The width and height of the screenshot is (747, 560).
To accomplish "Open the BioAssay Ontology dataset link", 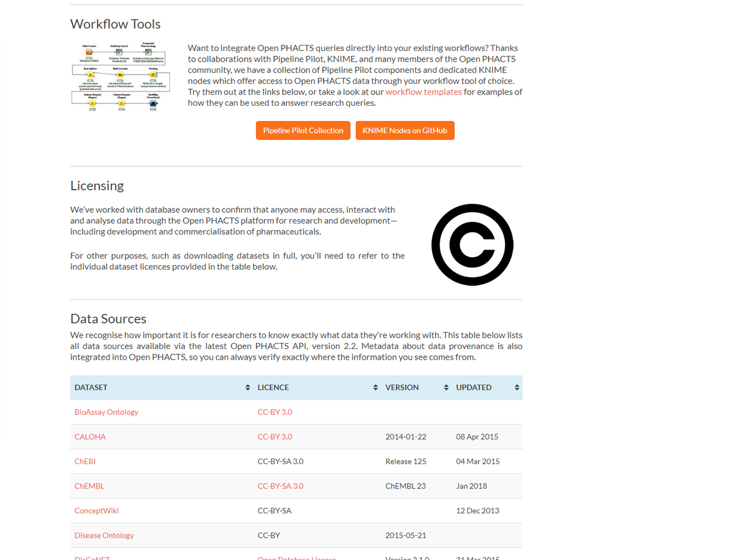I will [x=106, y=412].
